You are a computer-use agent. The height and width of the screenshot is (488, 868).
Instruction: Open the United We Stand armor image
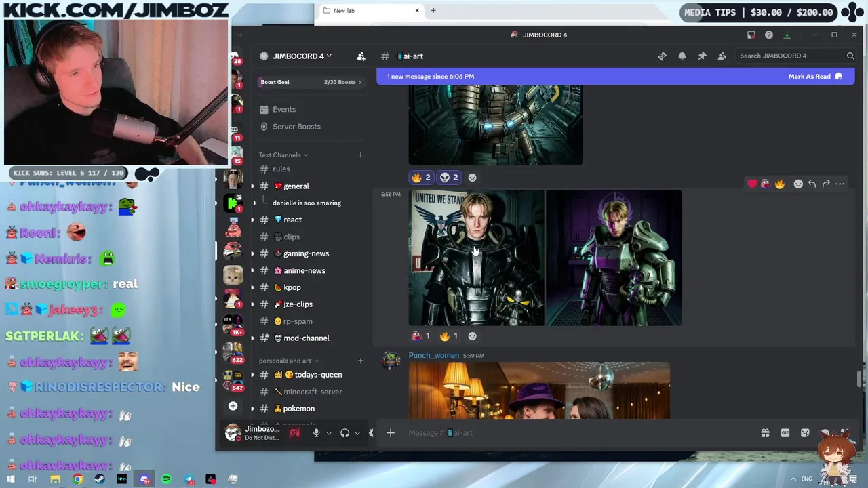476,258
